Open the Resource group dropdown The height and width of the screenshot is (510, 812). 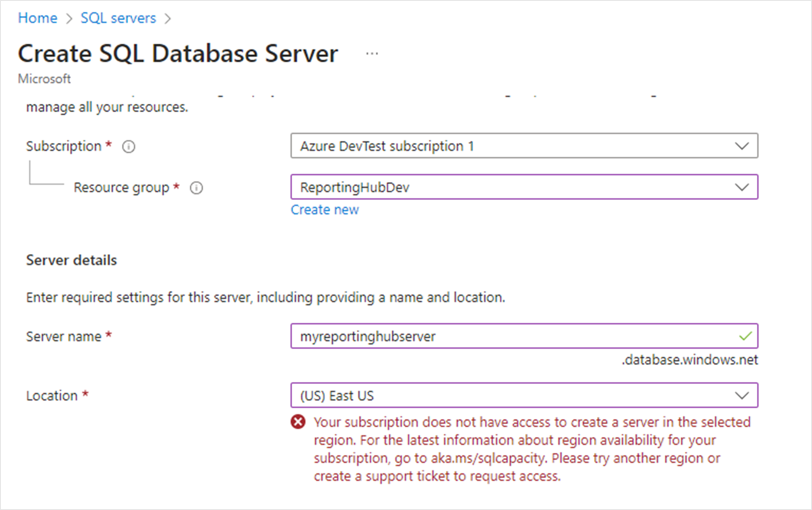(524, 187)
